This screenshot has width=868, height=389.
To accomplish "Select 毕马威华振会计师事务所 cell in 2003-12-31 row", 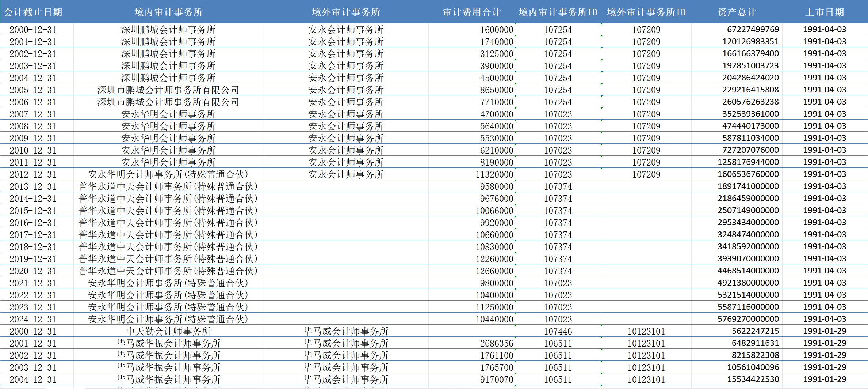I will [x=168, y=367].
